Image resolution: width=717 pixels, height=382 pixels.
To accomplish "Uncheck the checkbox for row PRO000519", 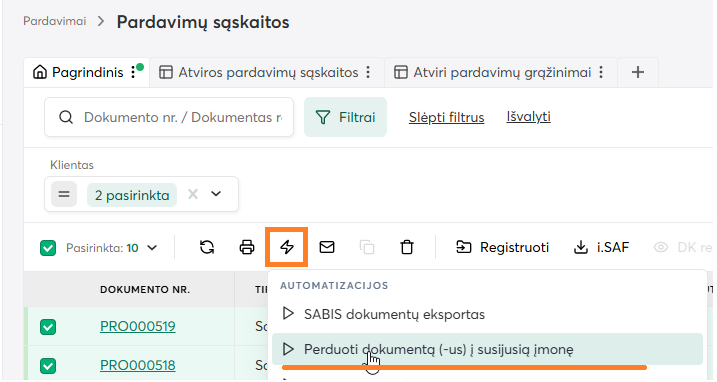I will [48, 327].
